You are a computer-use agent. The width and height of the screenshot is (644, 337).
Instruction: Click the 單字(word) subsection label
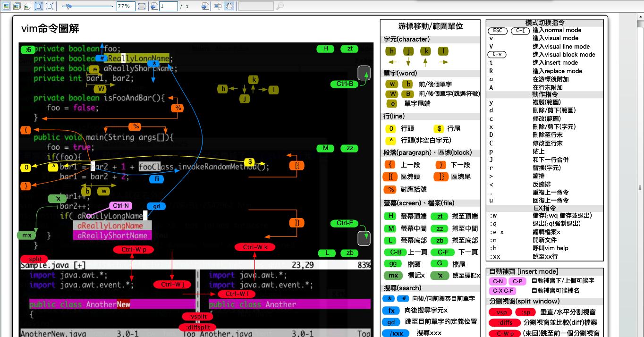pos(400,73)
